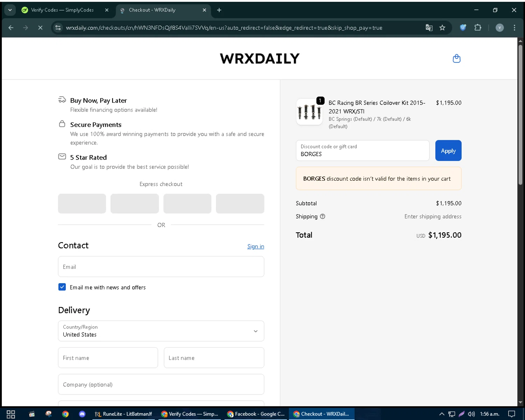
Task: Open the notification center icon
Action: click(x=511, y=414)
